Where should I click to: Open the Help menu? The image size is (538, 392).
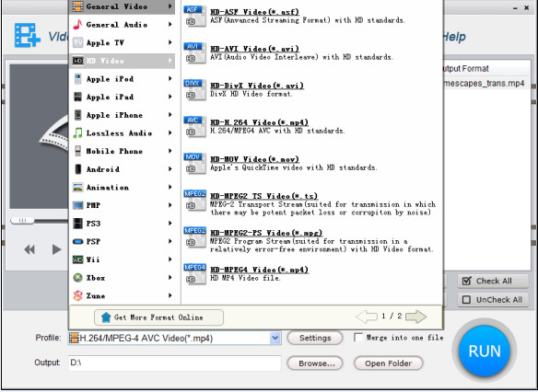[454, 37]
